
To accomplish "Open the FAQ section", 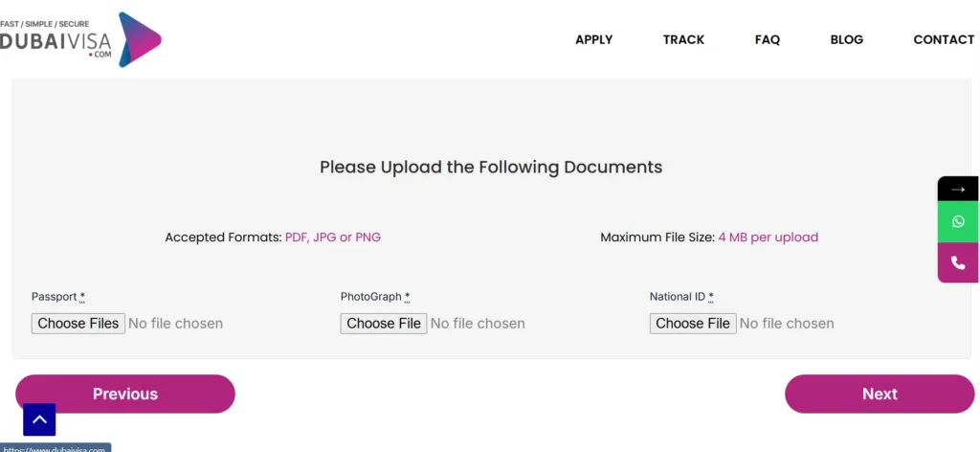I will tap(768, 40).
